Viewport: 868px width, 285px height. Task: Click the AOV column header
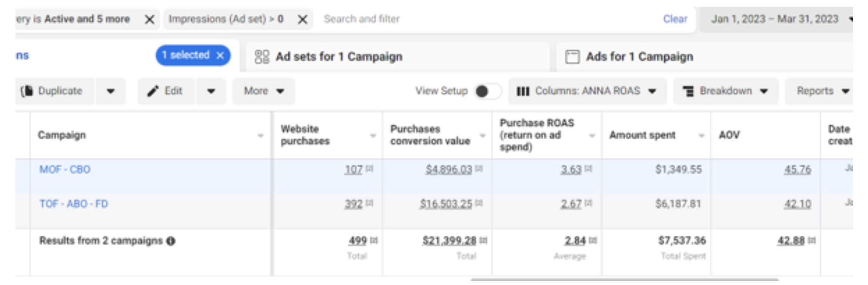729,135
